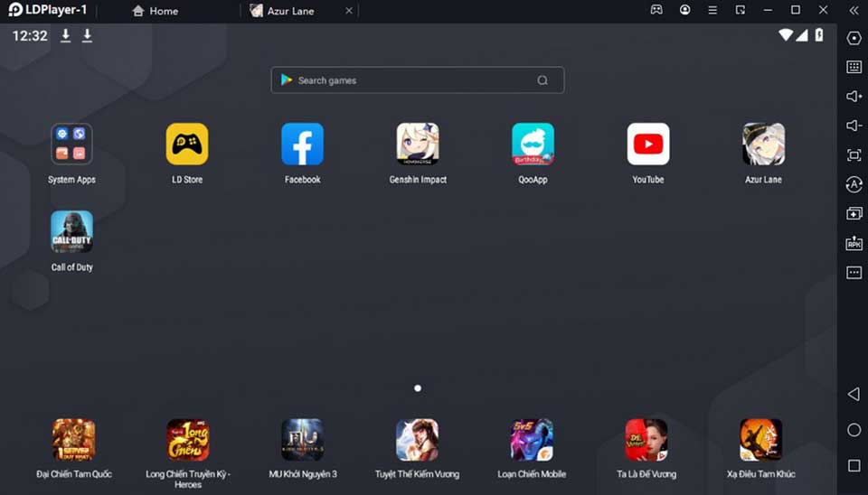Image resolution: width=868 pixels, height=495 pixels.
Task: Open MU Khởi Nguyên 3 game
Action: click(302, 440)
